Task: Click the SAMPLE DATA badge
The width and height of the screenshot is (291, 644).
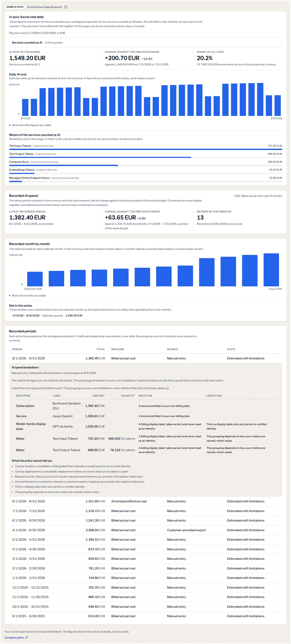Action: [15, 7]
